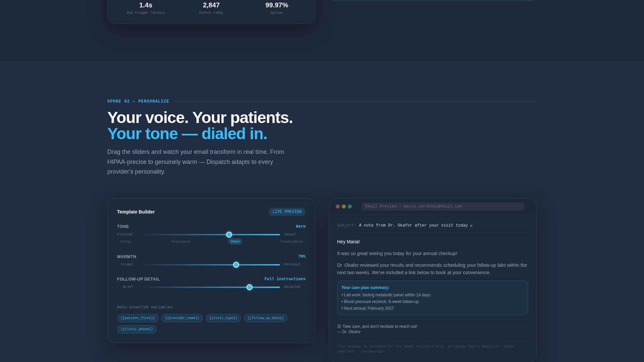The width and height of the screenshot is (644, 362).
Task: Click 'Detailed' label at follow-up slider end
Action: 292,287
